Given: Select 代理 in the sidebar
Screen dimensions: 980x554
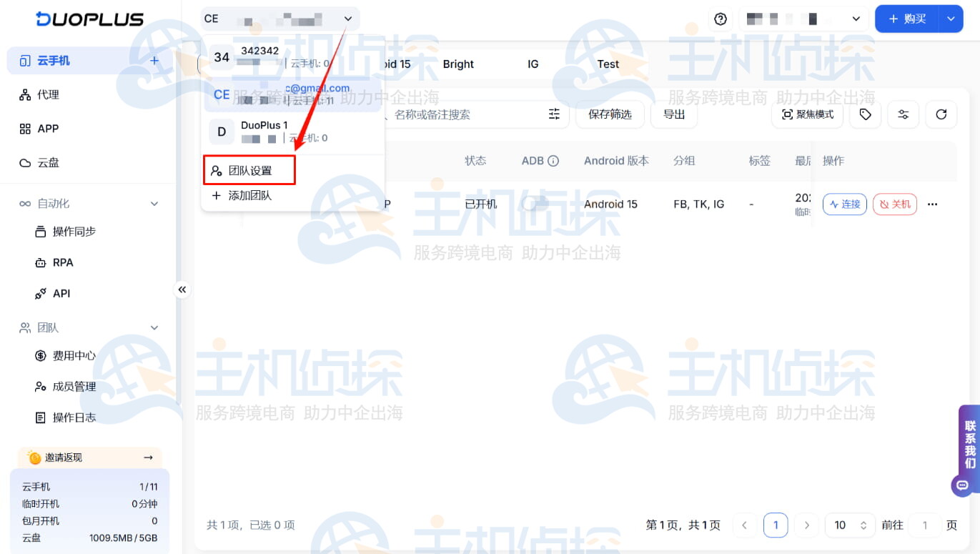Looking at the screenshot, I should 46,94.
